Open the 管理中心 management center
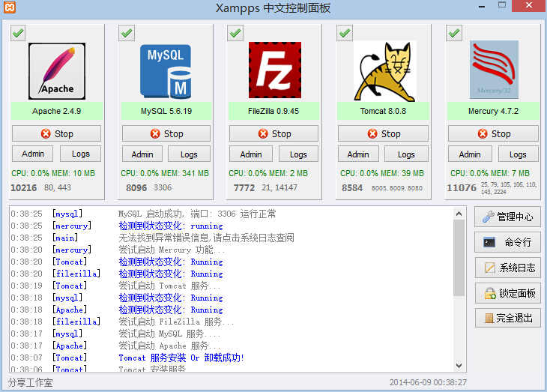 (x=507, y=217)
